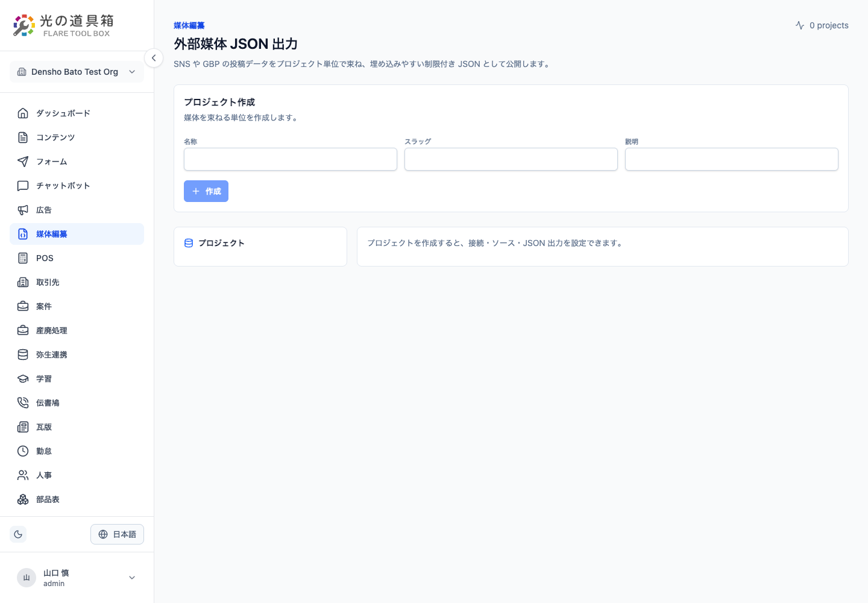Screen dimensions: 868x603
Task: Click the 媒体編纂 breadcrumb link
Action: coord(189,25)
